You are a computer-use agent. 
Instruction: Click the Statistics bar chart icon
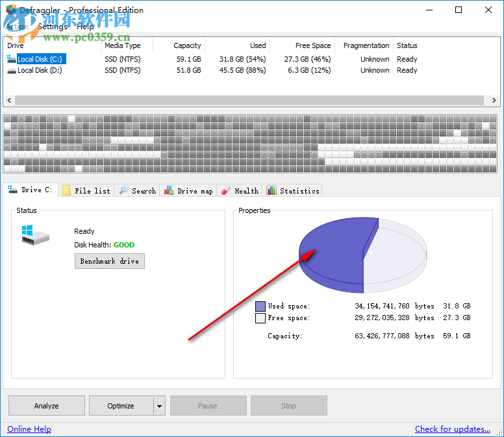click(x=271, y=190)
